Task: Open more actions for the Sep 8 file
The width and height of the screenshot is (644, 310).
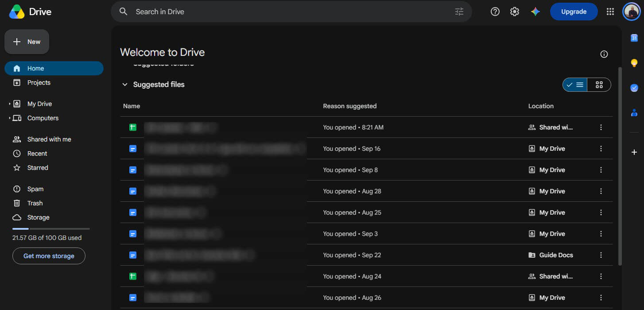Action: coord(601,170)
